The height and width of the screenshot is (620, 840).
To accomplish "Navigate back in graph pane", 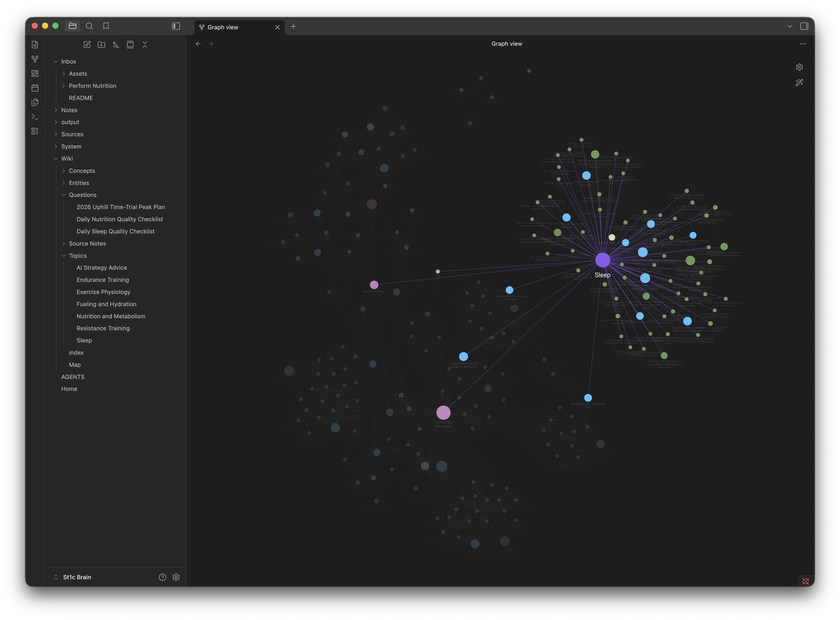I will pos(198,44).
